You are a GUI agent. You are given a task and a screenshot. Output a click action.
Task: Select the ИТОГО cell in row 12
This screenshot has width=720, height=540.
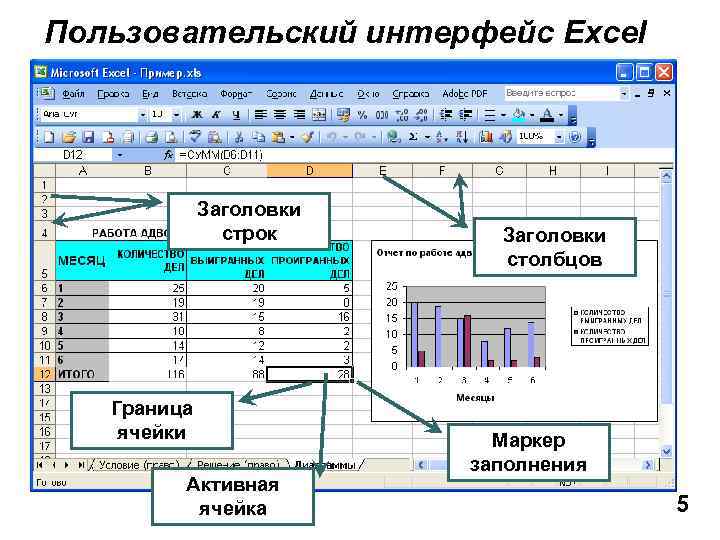(x=82, y=374)
